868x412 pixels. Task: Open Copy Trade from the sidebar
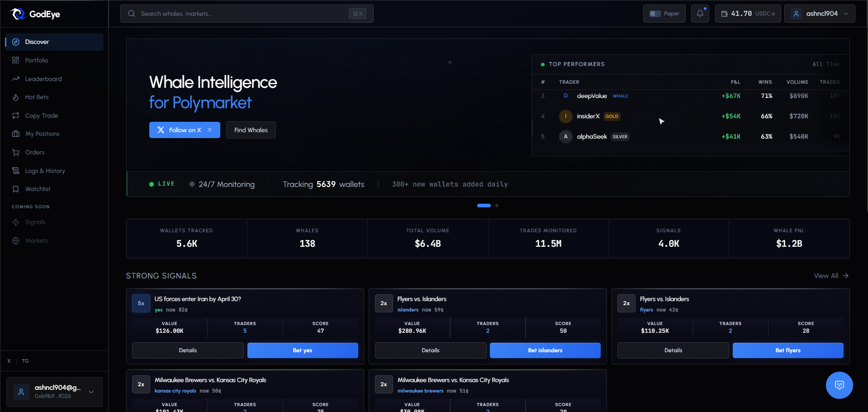[x=41, y=115]
